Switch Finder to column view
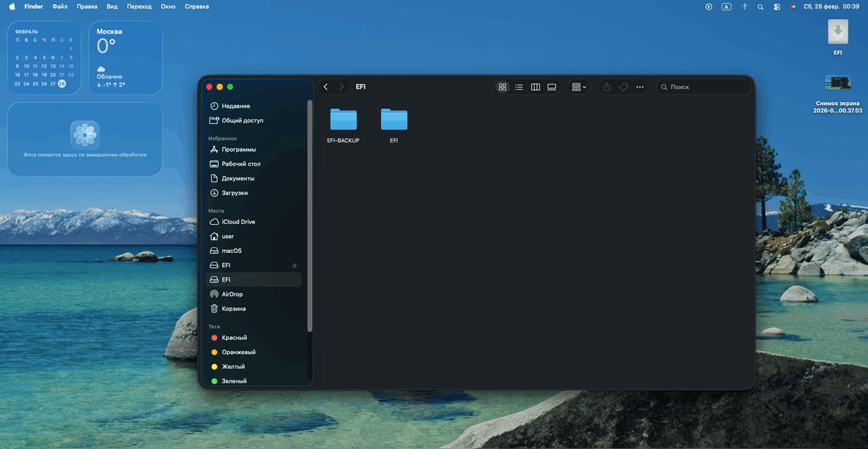 (x=535, y=87)
